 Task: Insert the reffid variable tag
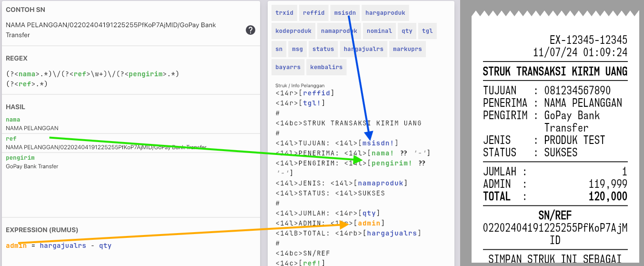[313, 13]
